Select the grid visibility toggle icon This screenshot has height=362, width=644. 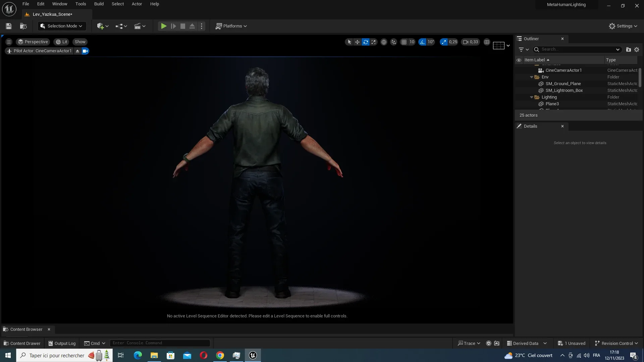403,42
